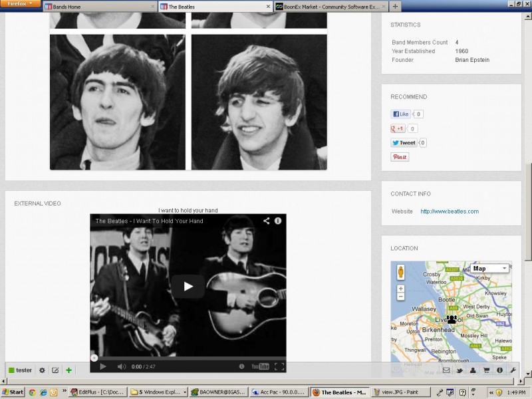Image resolution: width=532 pixels, height=399 pixels.
Task: Zoom in on the location map
Action: coord(400,289)
